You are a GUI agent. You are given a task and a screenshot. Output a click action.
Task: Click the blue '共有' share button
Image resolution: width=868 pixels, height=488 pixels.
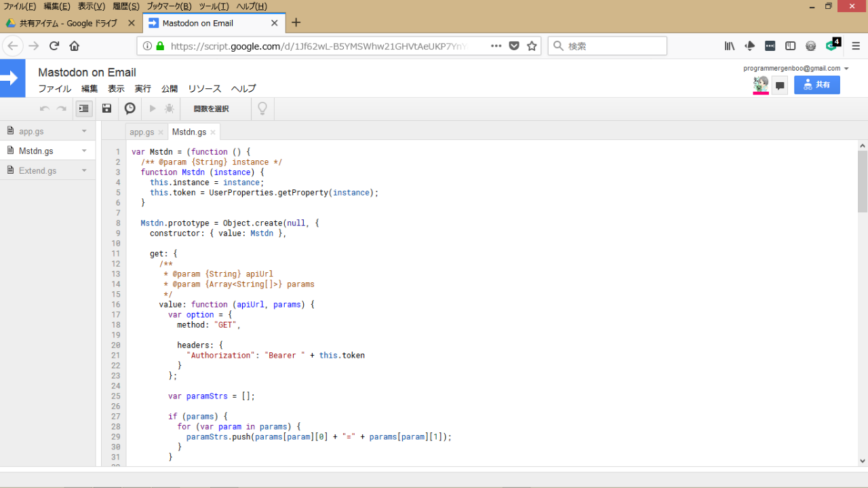tap(816, 85)
